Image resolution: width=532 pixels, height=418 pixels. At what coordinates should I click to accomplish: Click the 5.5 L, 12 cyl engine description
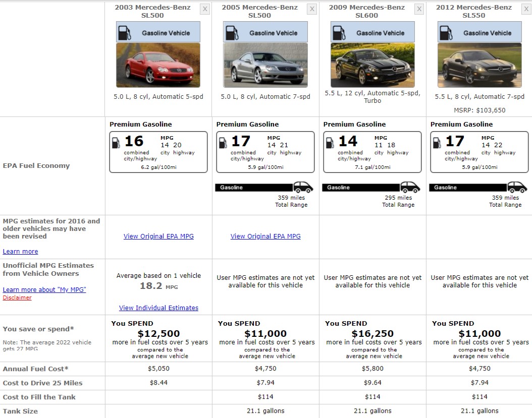[x=373, y=97]
